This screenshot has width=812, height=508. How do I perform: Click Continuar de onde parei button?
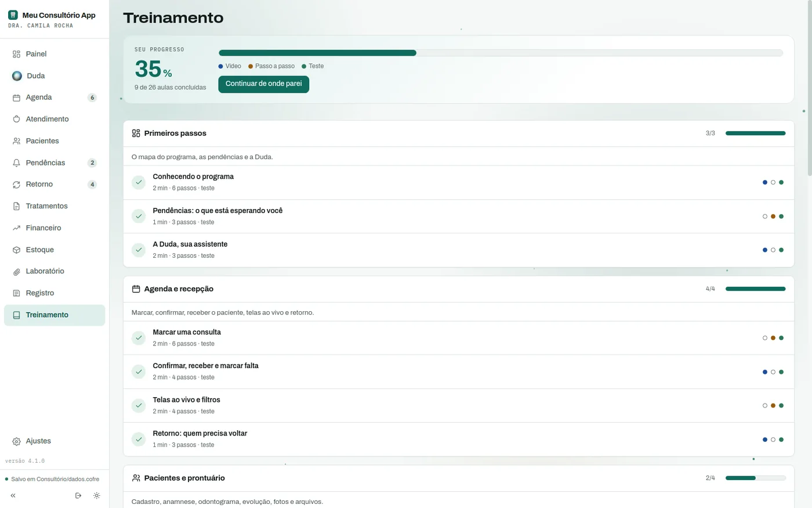(x=263, y=84)
